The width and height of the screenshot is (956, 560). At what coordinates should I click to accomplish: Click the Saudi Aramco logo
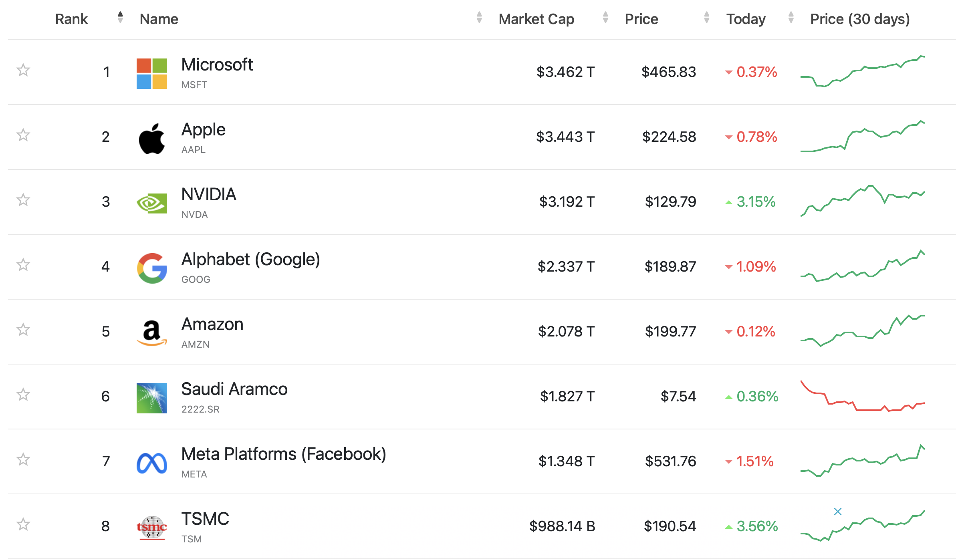pos(151,398)
